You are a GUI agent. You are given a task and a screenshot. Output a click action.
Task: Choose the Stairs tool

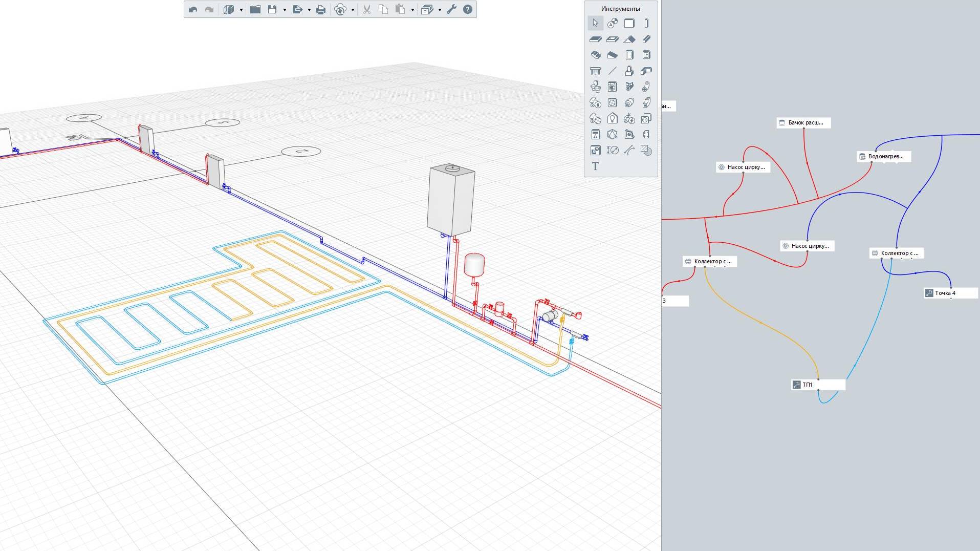(595, 55)
